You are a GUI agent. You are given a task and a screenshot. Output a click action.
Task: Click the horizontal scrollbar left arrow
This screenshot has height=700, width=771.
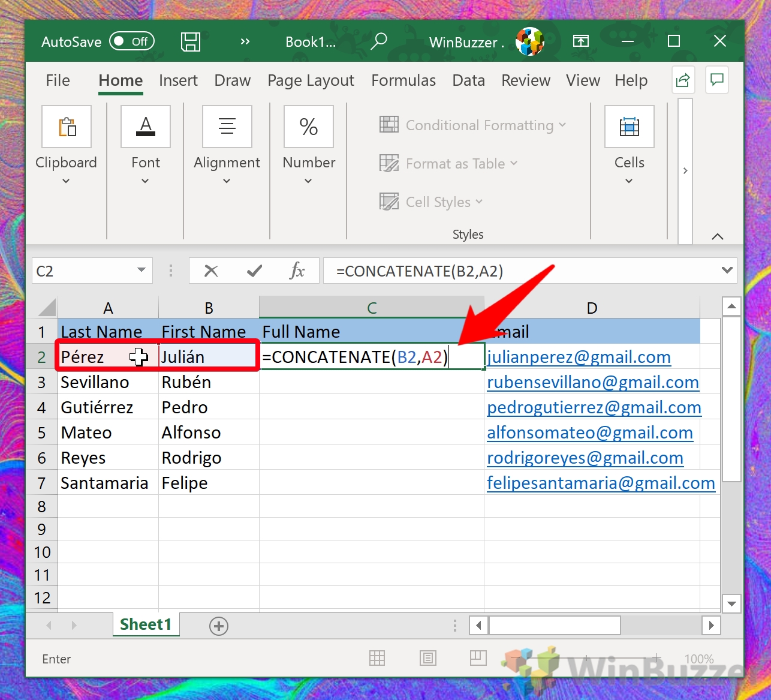(x=478, y=626)
